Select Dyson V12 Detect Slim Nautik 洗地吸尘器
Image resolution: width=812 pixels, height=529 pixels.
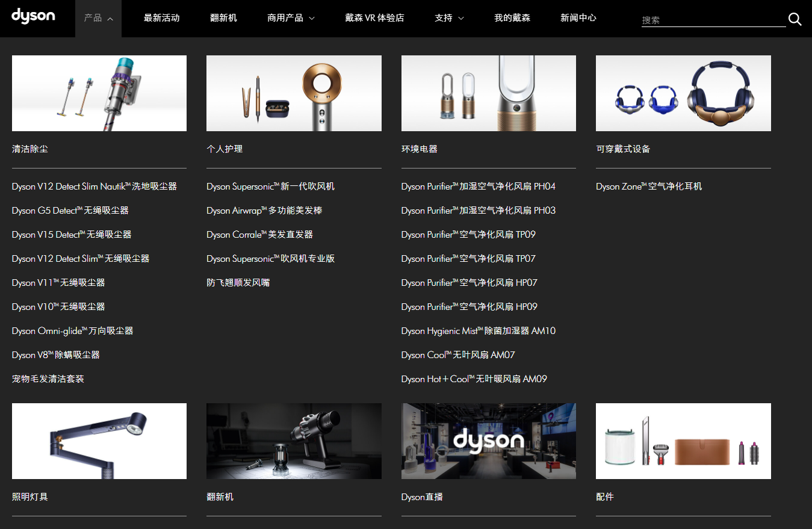click(95, 187)
